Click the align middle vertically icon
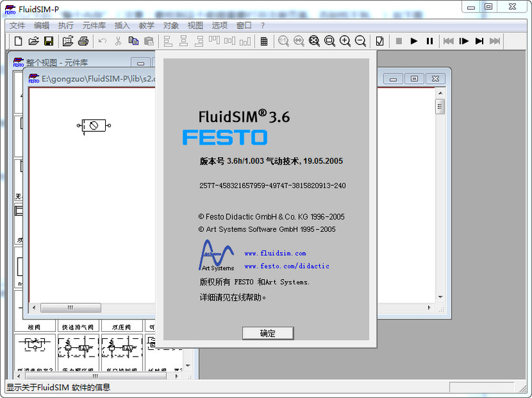This screenshot has height=398, width=532. [x=230, y=42]
